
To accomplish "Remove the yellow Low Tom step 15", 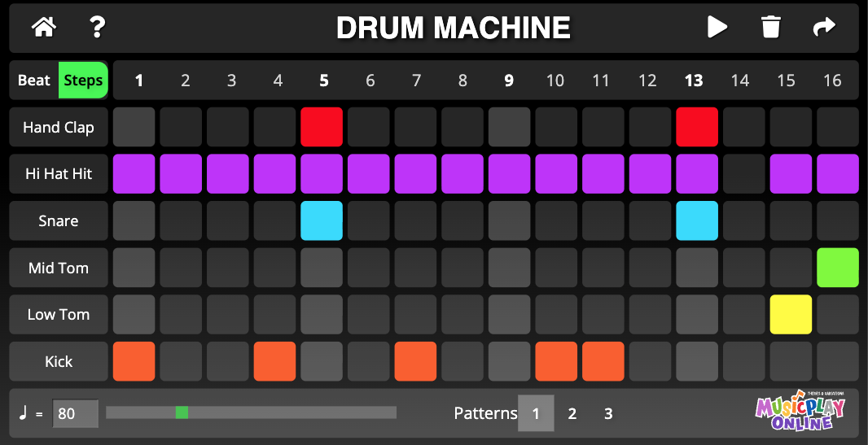I will point(791,315).
